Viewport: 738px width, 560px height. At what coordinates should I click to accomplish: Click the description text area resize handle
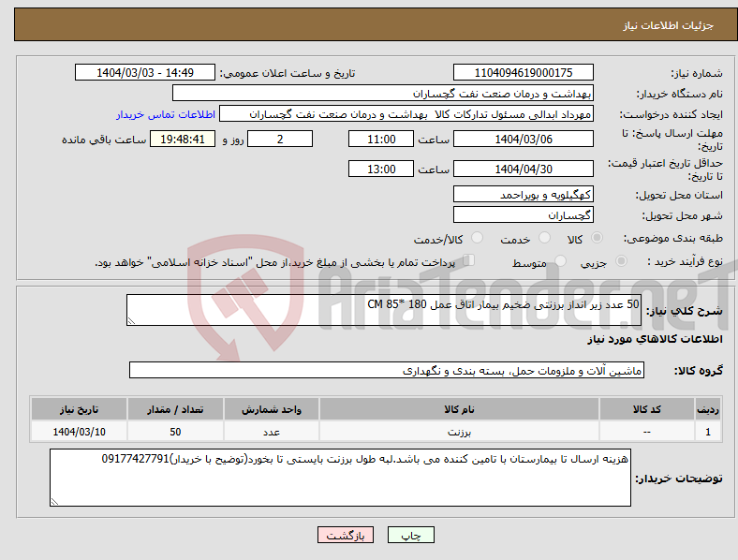click(x=131, y=321)
